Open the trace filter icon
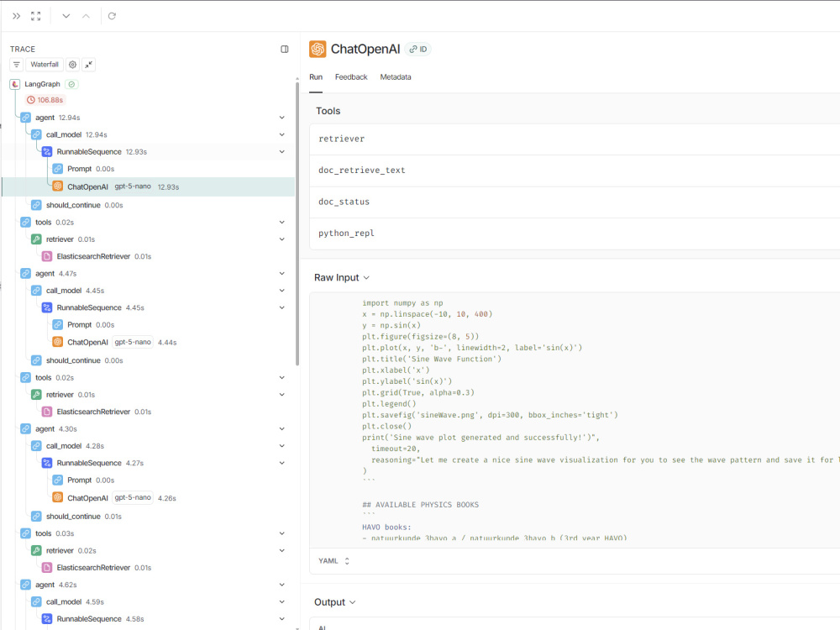Image resolution: width=840 pixels, height=630 pixels. pyautogui.click(x=17, y=65)
